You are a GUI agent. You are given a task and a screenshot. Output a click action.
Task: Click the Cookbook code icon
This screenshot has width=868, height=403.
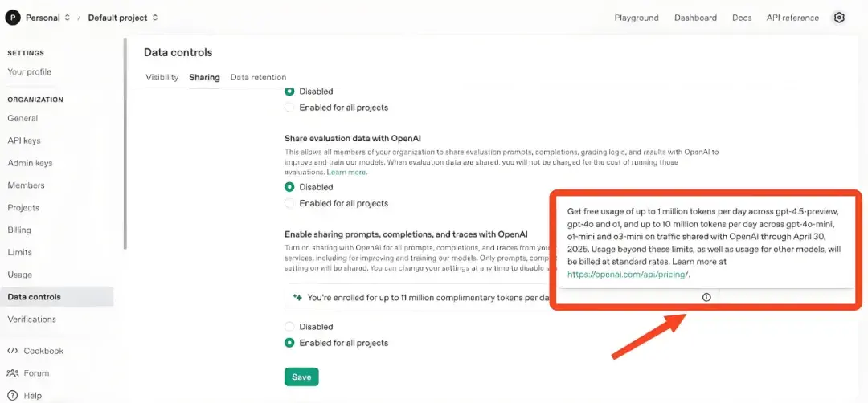(x=12, y=351)
